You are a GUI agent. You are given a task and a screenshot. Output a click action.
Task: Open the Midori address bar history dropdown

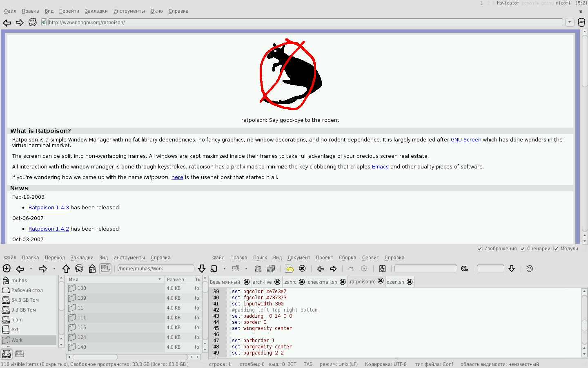point(570,22)
